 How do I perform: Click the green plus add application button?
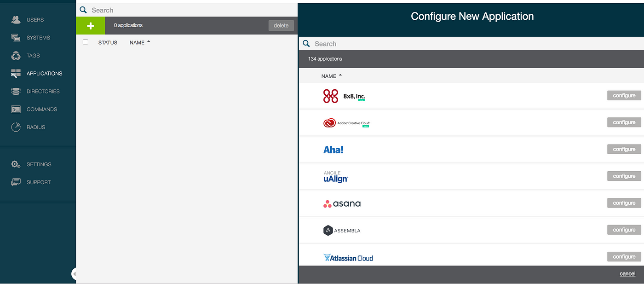pyautogui.click(x=91, y=26)
